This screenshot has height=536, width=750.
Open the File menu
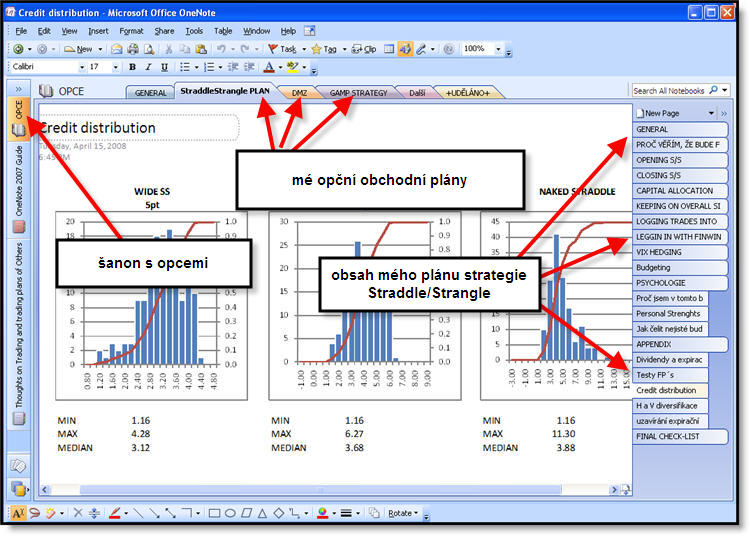coord(21,31)
